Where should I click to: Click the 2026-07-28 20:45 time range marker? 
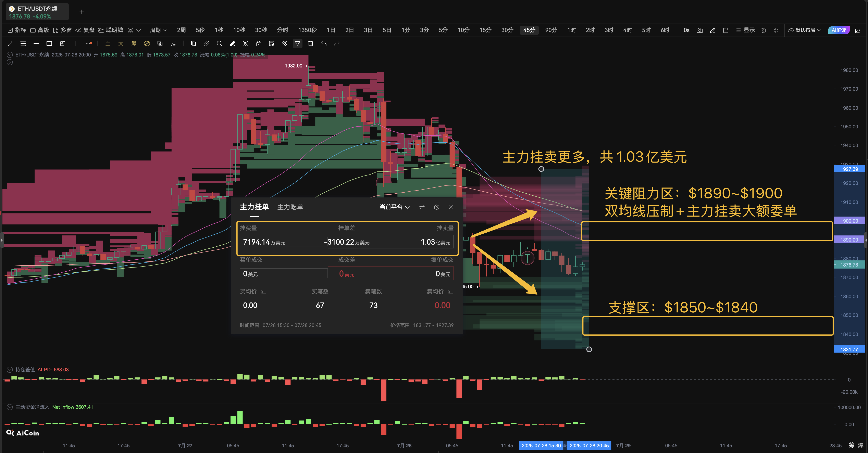[x=589, y=446]
